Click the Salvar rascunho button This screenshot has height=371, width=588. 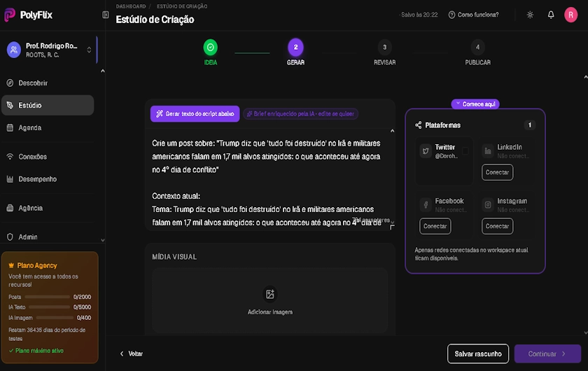coord(478,353)
